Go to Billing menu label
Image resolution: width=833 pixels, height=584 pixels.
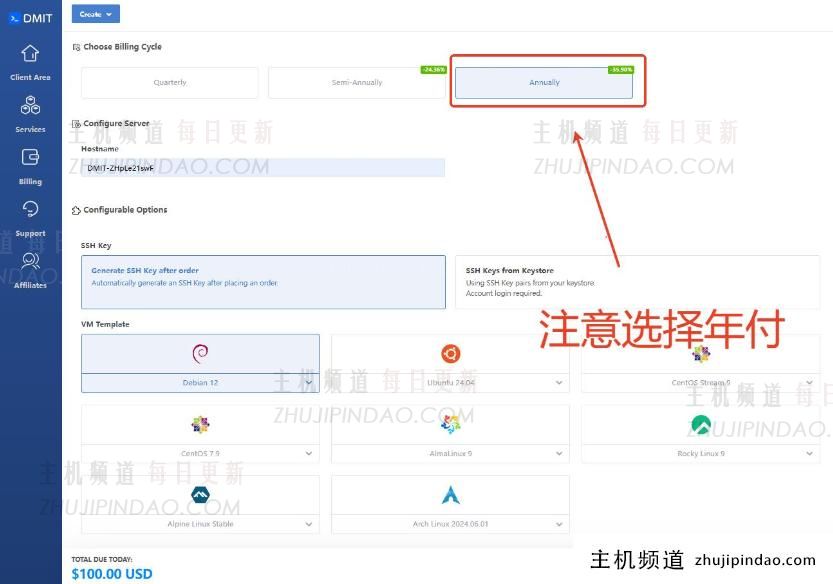pyautogui.click(x=30, y=181)
